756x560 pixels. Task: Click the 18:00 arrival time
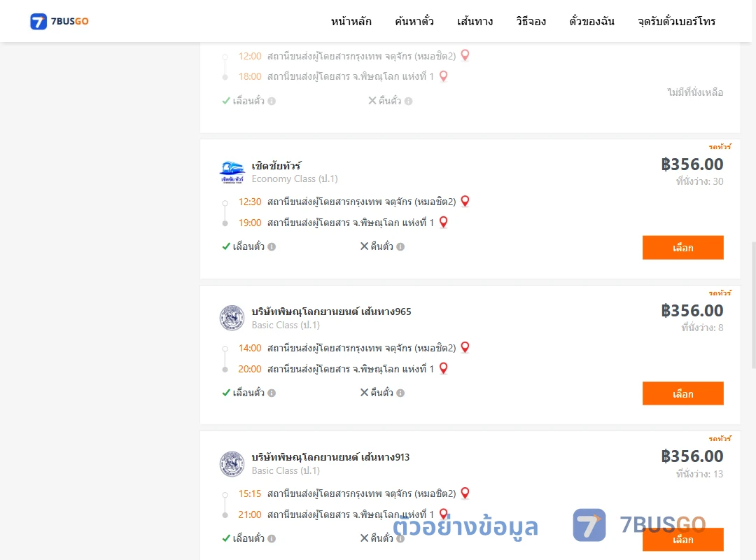250,76
